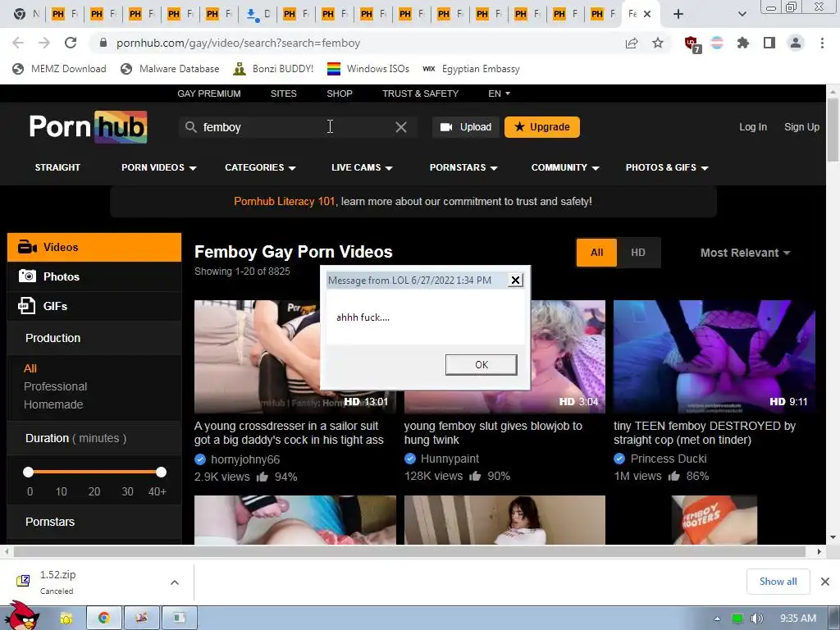Close the Message from LOL dialog
The width and height of the screenshot is (840, 630).
coord(515,280)
